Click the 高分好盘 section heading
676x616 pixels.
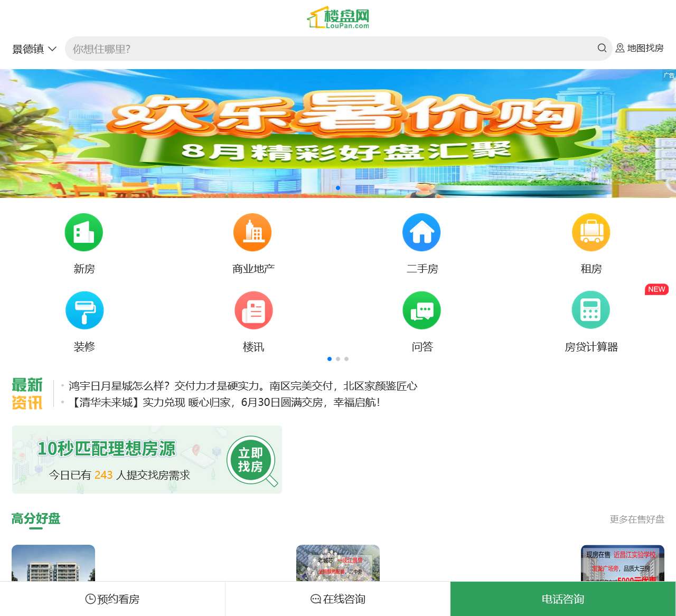[x=36, y=519]
